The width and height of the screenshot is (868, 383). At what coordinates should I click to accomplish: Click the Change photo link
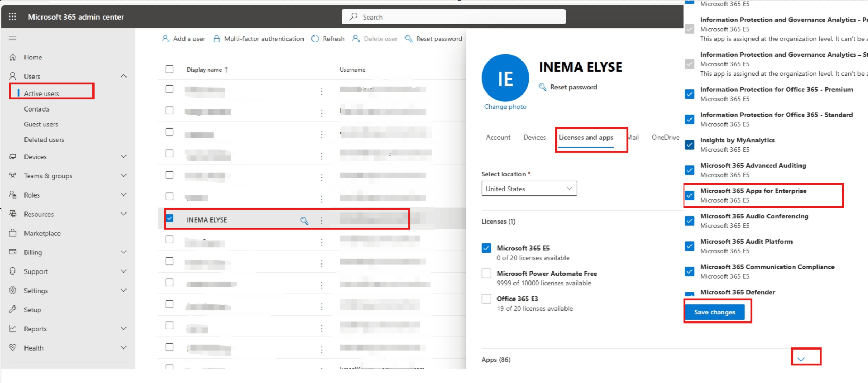click(x=505, y=107)
